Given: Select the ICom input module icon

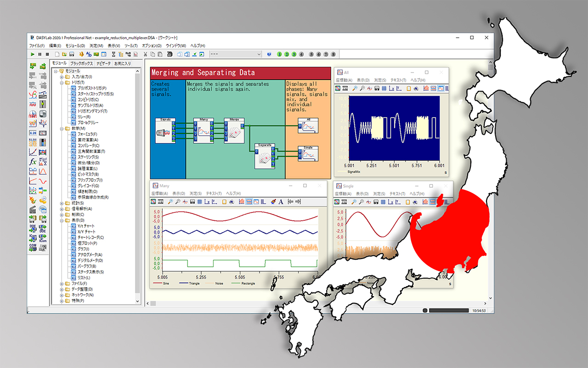Looking at the screenshot, I should pyautogui.click(x=33, y=238).
